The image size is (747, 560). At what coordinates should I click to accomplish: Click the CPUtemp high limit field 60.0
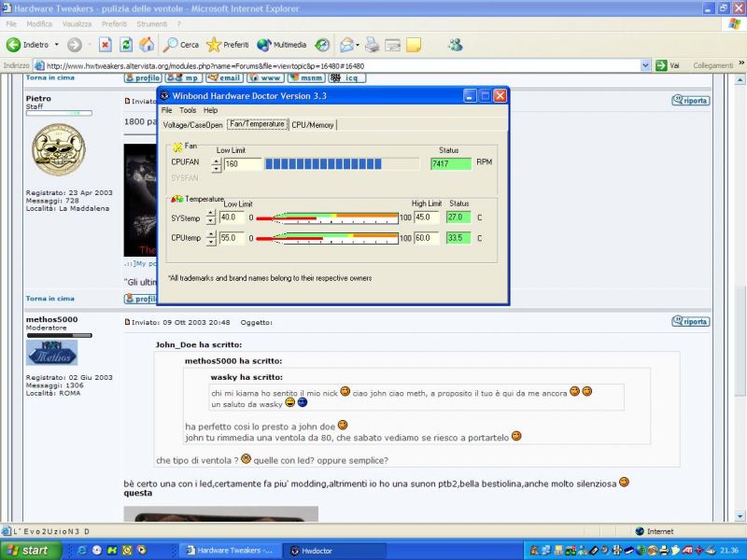[426, 238]
